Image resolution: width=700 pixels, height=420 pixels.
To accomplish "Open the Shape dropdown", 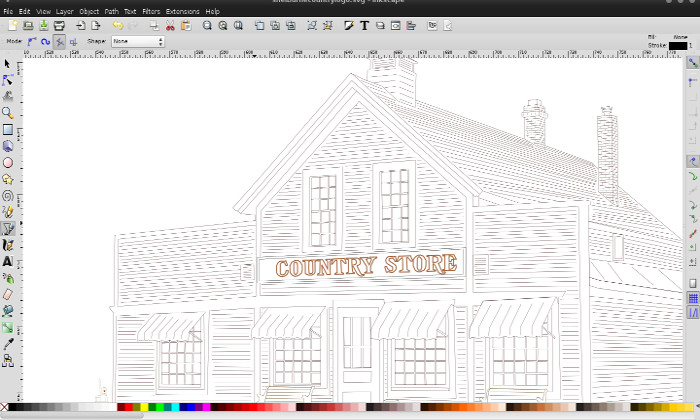I will tap(138, 42).
